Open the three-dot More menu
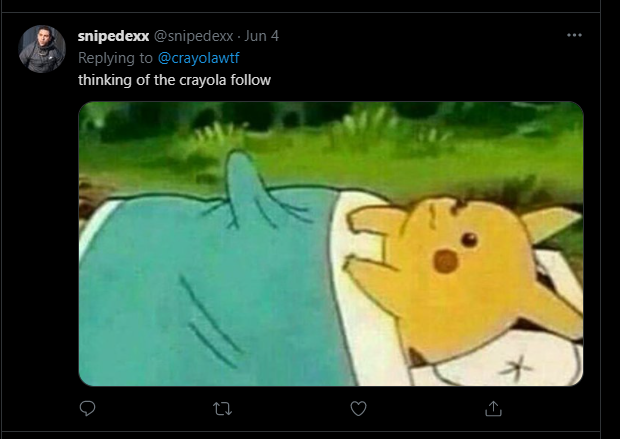 574,35
